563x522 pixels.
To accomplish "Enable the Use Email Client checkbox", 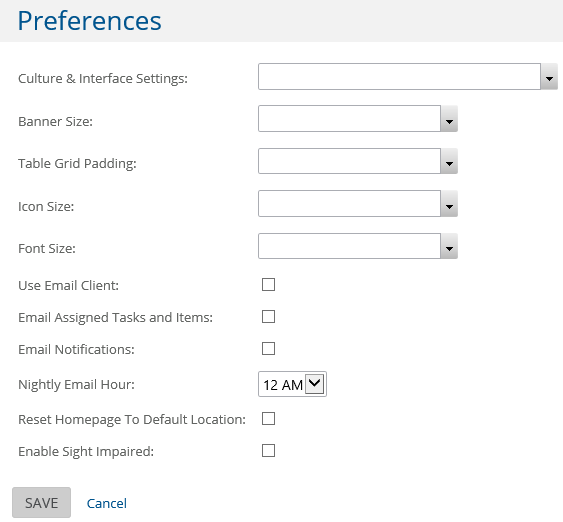I will pyautogui.click(x=268, y=285).
